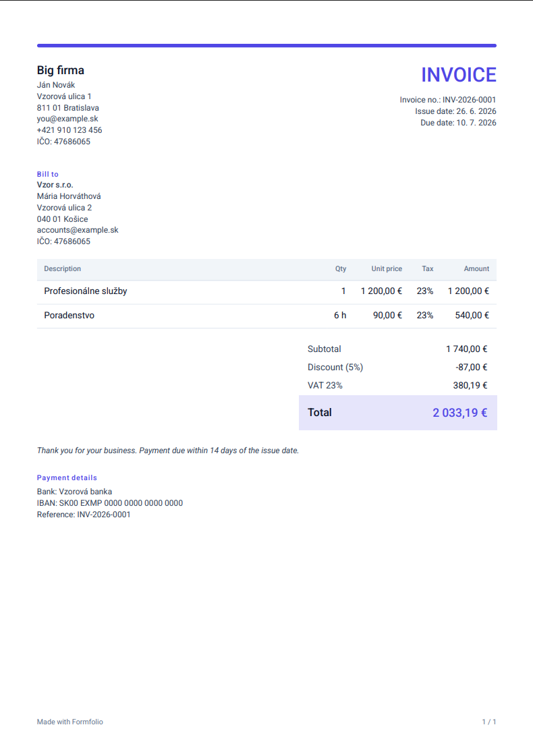This screenshot has height=756, width=533.
Task: Click the Due date line
Action: tap(458, 123)
